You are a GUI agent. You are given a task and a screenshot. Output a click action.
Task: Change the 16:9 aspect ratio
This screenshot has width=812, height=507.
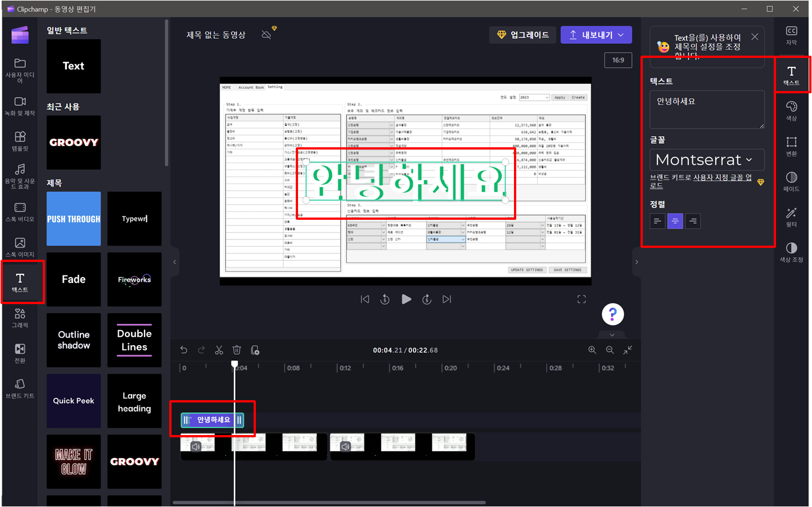(618, 60)
